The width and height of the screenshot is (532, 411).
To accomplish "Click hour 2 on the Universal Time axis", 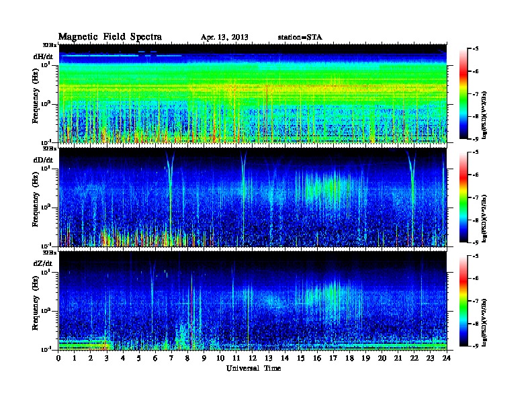I will click(91, 358).
